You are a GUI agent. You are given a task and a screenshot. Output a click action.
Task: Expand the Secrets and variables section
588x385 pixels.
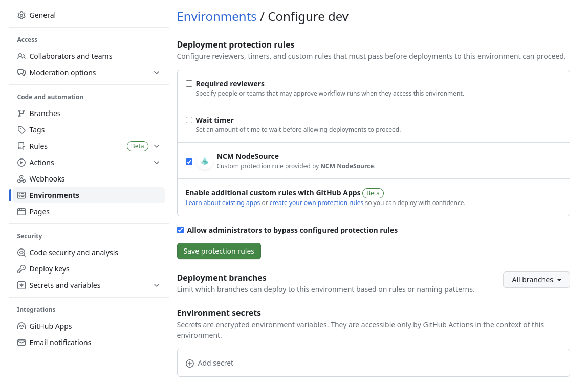(x=157, y=285)
